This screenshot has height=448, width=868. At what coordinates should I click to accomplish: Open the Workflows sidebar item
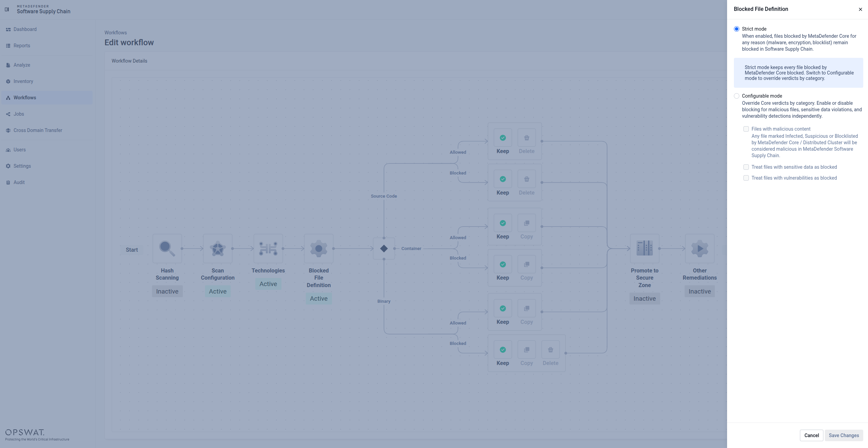[47, 98]
